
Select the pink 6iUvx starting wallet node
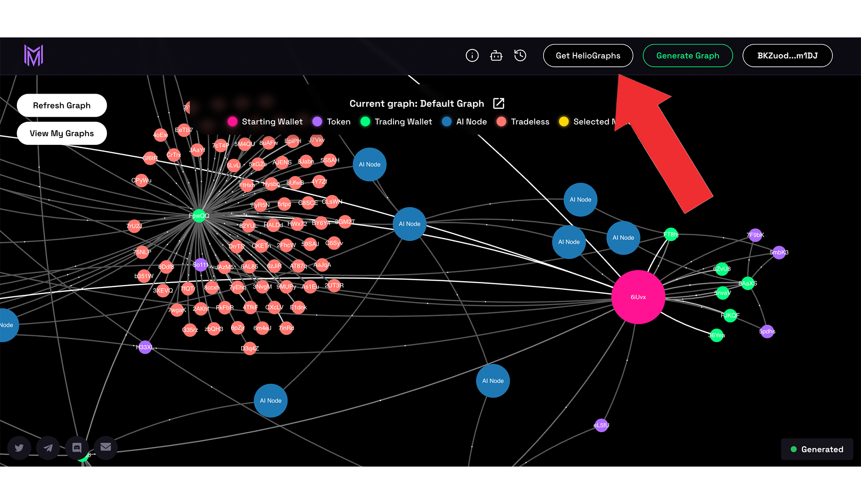pyautogui.click(x=638, y=297)
